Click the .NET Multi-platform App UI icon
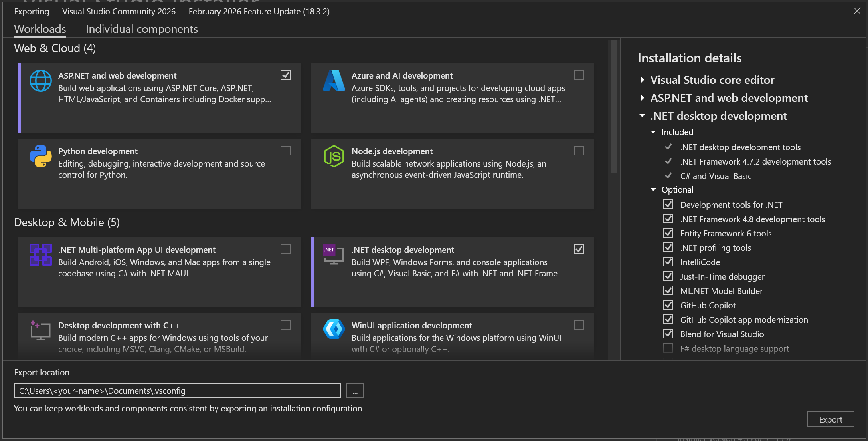 (40, 255)
